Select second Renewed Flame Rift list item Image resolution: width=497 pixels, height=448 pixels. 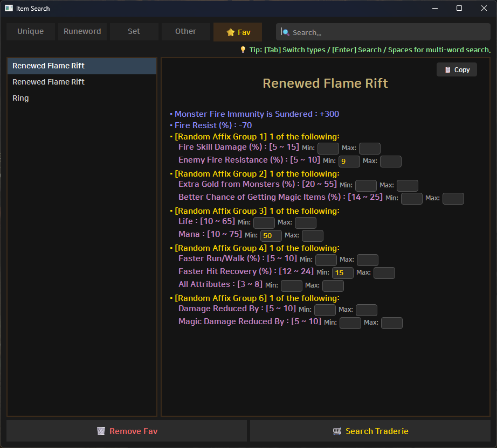point(82,82)
